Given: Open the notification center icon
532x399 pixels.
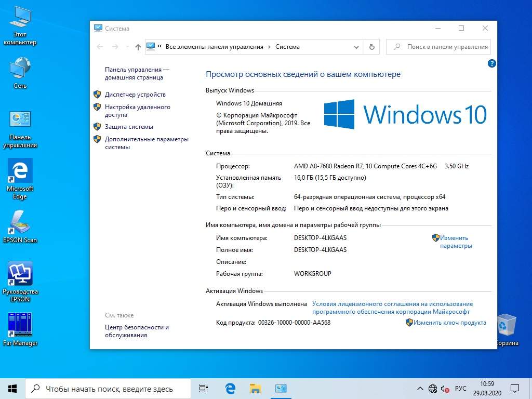Looking at the screenshot, I should point(515,389).
